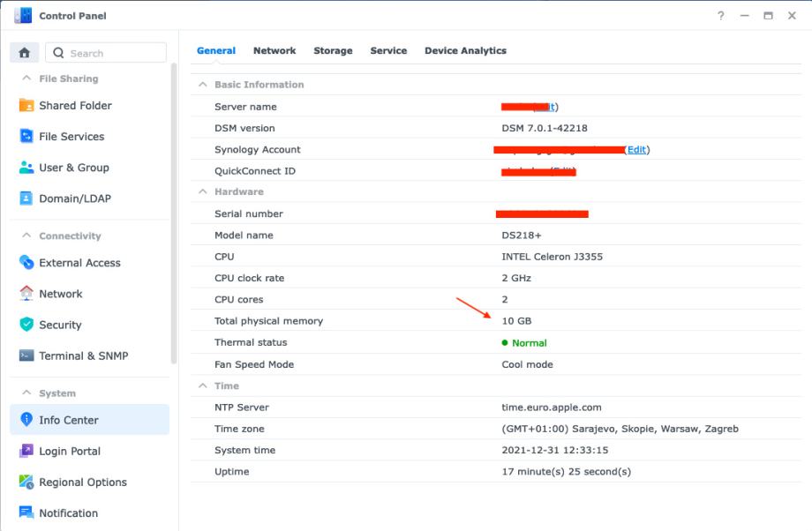Screen dimensions: 812x531
Task: Open Security shield icon
Action: [x=26, y=325]
